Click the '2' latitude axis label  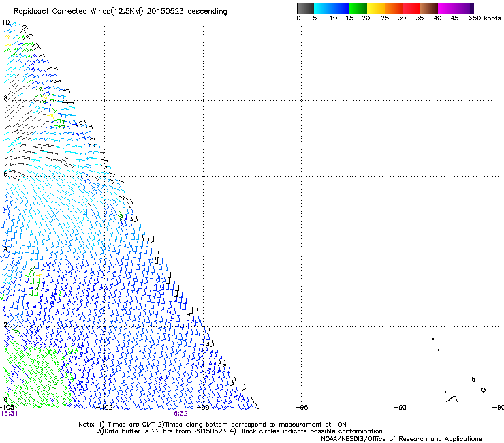[5, 325]
